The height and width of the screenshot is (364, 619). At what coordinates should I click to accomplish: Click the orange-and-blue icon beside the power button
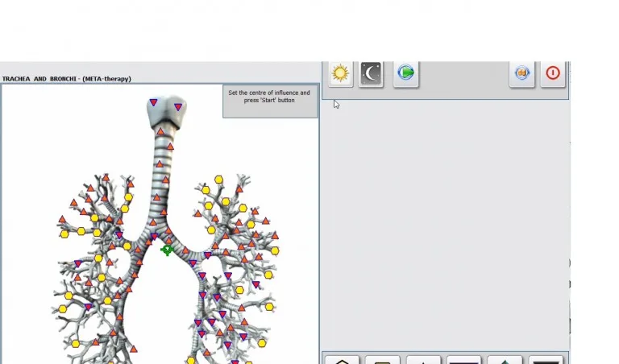(x=522, y=73)
